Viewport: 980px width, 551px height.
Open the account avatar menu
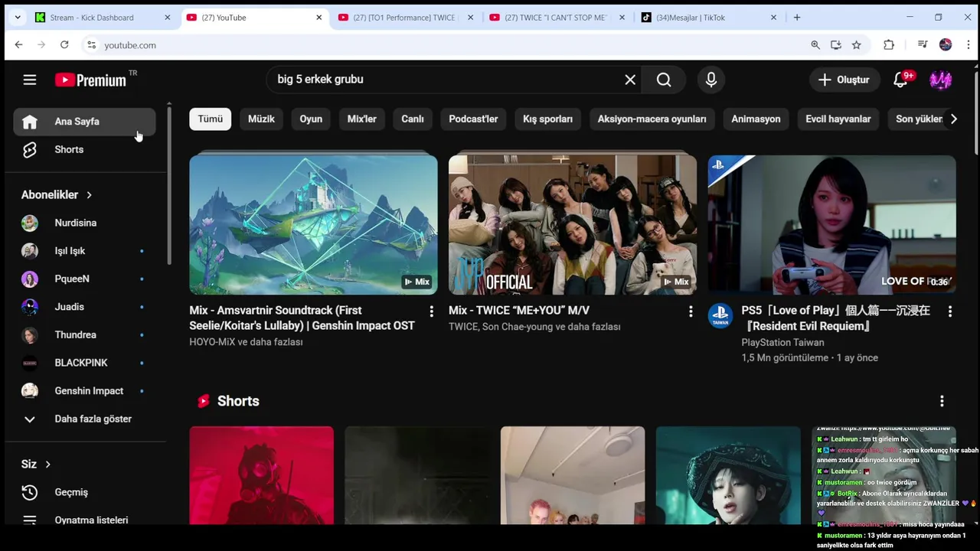[940, 80]
